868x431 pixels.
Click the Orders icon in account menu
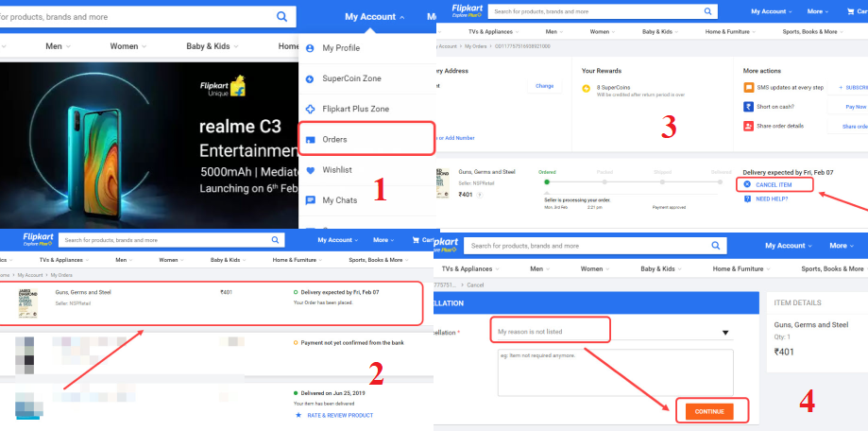(x=311, y=140)
